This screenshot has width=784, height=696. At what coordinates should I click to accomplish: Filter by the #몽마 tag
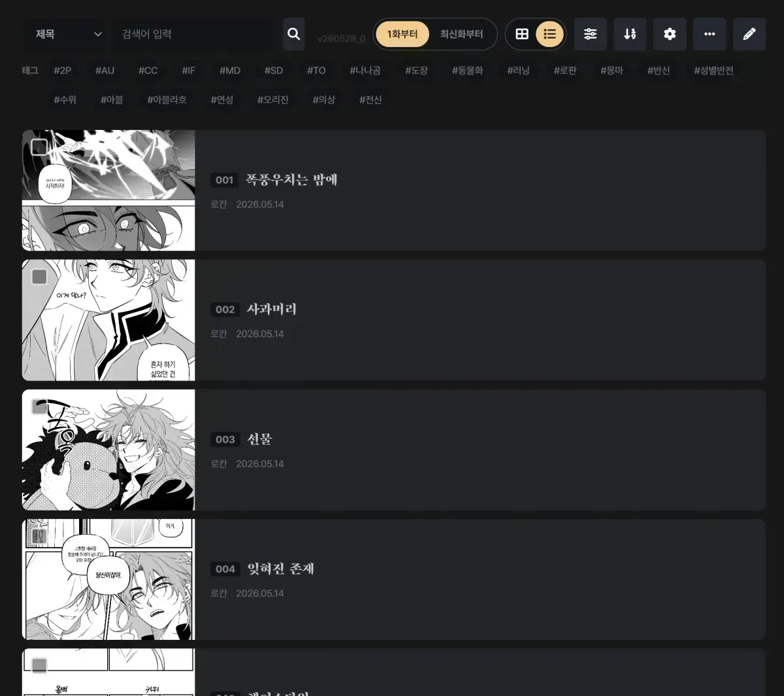coord(612,71)
